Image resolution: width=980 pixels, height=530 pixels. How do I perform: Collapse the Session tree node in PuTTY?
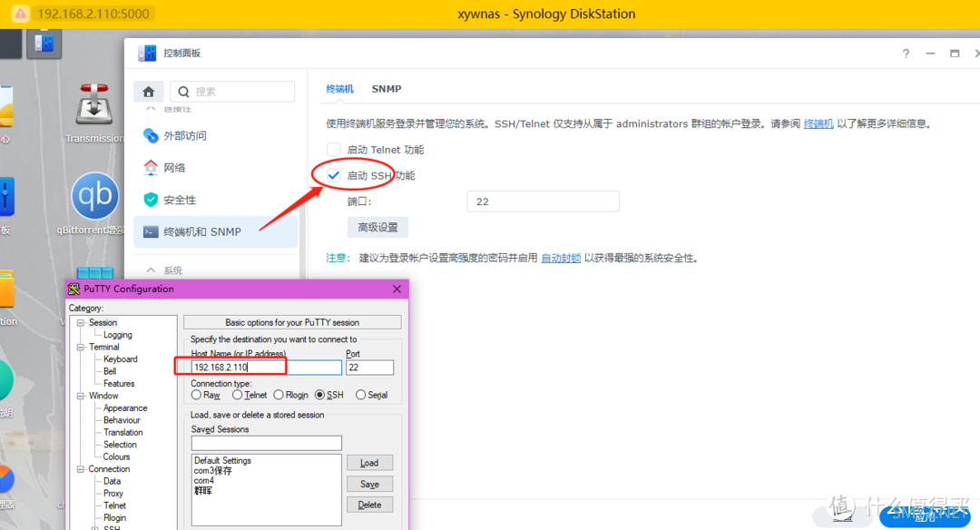tap(81, 322)
